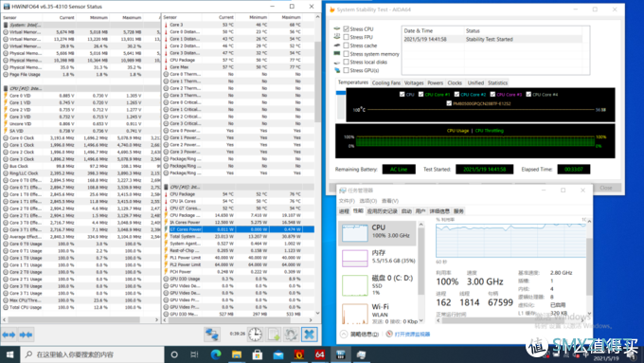The image size is (644, 363).
Task: Open the Windows Start menu
Action: pos(9,354)
